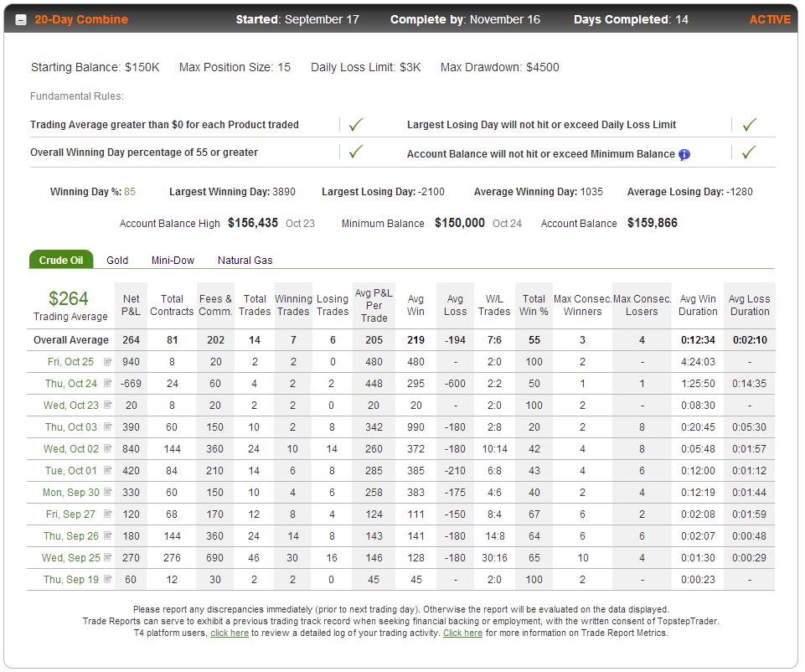
Task: Click Starting Balance: $150K text
Action: [x=95, y=67]
